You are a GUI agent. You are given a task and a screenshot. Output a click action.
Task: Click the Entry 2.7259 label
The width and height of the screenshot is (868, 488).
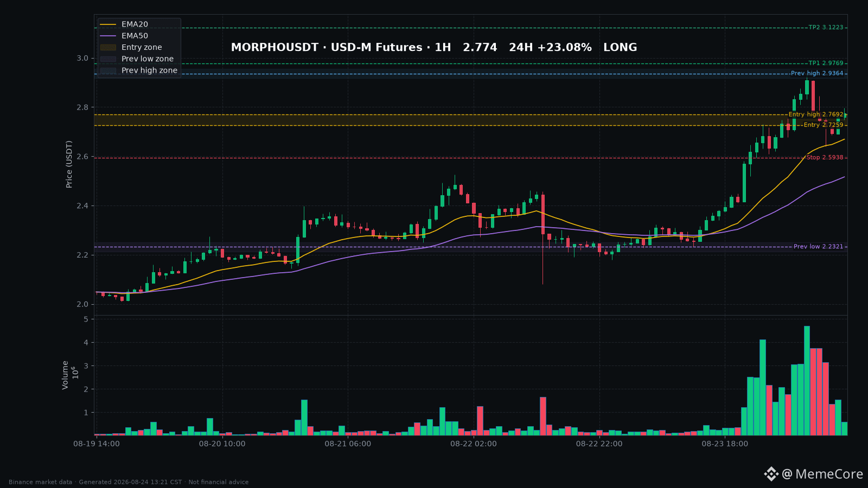coord(824,125)
